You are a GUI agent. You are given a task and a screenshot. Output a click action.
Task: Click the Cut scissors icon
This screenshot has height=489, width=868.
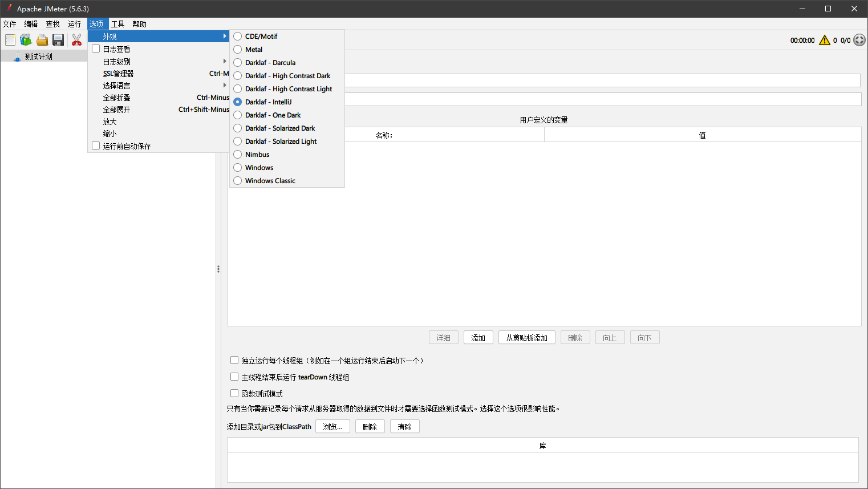(76, 40)
